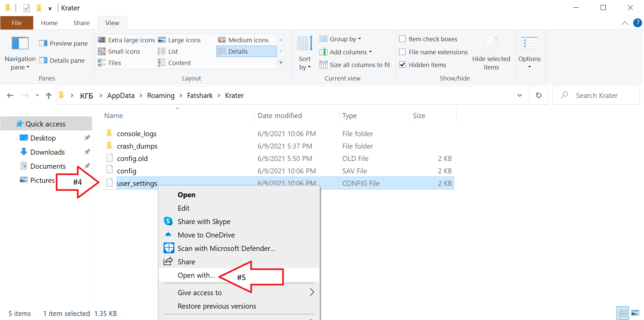This screenshot has width=644, height=320.
Task: Expand the address bar history dropdown
Action: [x=519, y=95]
